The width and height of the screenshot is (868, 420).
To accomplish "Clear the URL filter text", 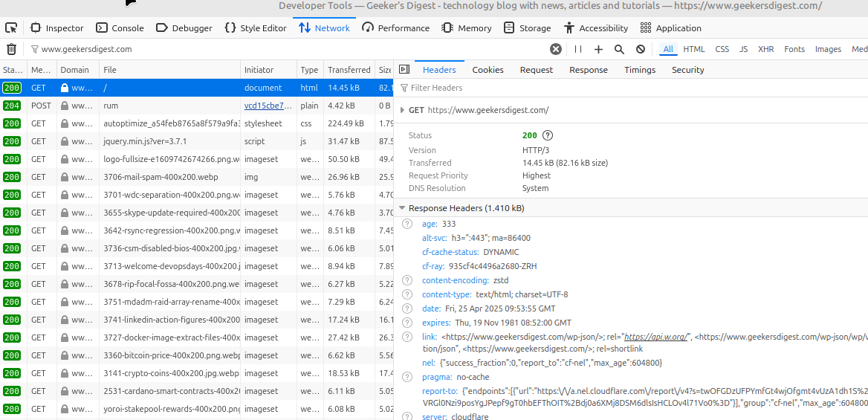I will (x=555, y=49).
